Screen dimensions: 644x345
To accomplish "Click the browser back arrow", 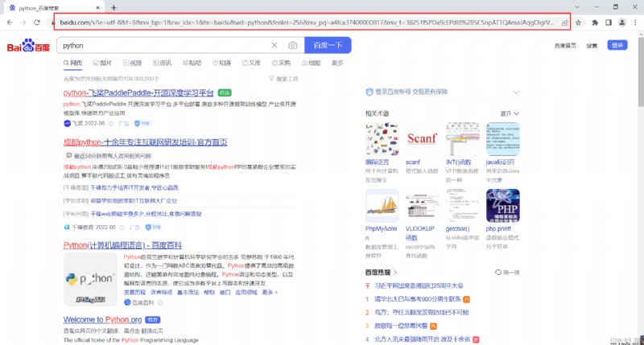I will [x=10, y=23].
